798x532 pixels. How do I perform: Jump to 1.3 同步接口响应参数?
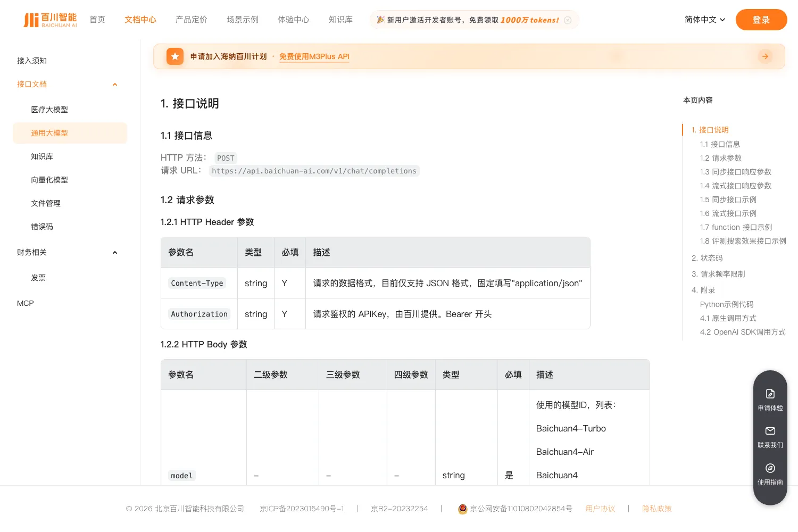click(736, 172)
